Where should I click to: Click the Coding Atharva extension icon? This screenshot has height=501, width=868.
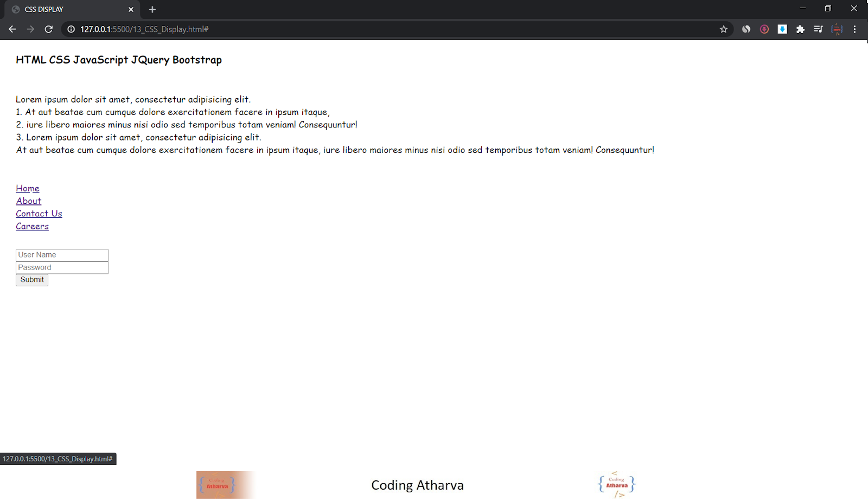837,29
